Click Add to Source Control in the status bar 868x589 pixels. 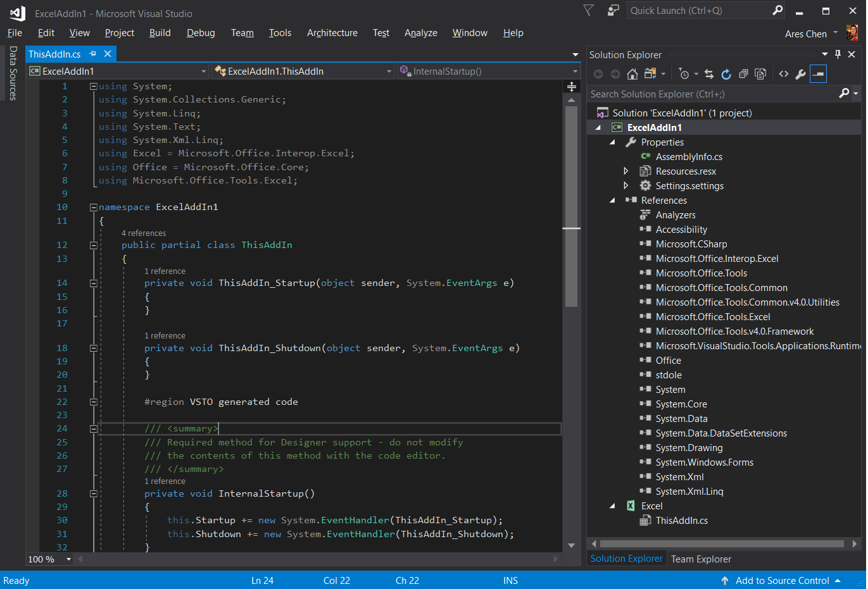pyautogui.click(x=782, y=581)
